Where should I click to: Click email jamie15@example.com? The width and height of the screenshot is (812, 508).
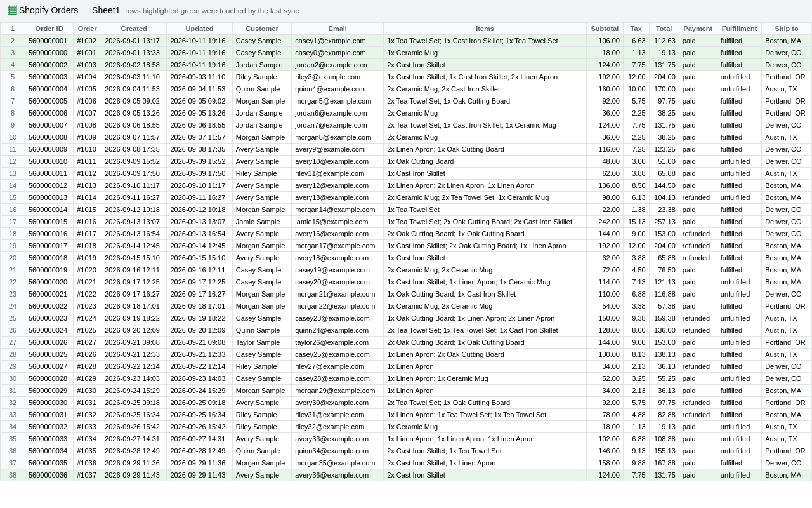(x=337, y=222)
